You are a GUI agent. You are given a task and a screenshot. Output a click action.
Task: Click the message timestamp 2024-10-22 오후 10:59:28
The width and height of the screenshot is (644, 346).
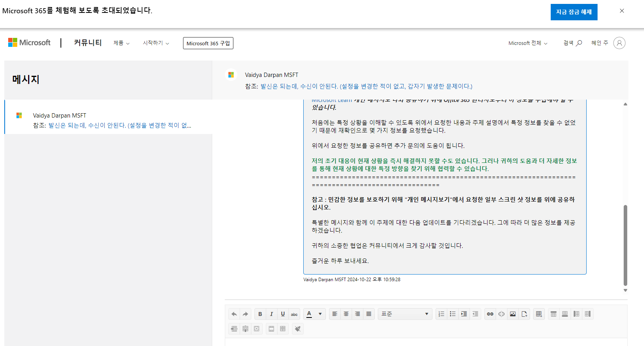coord(374,280)
